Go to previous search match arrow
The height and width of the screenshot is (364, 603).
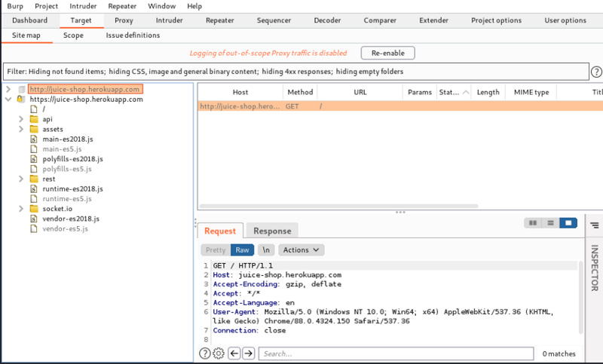pyautogui.click(x=234, y=353)
